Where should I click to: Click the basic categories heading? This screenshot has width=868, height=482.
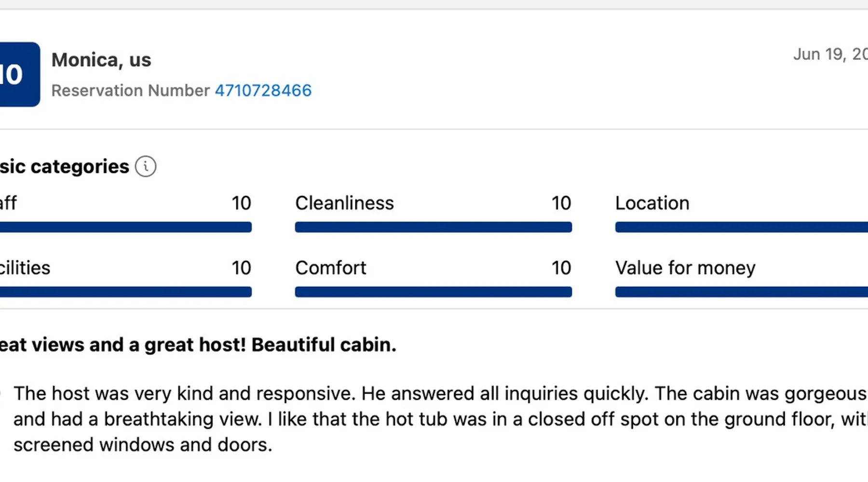pyautogui.click(x=64, y=167)
